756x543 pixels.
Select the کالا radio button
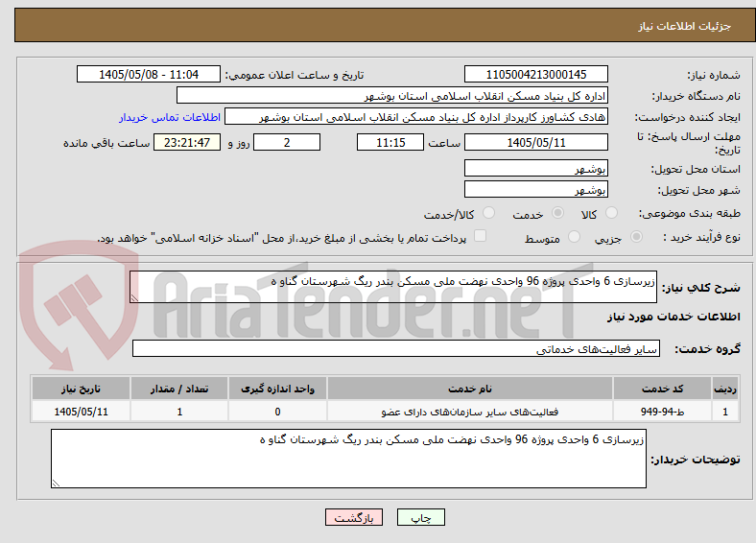pos(611,213)
